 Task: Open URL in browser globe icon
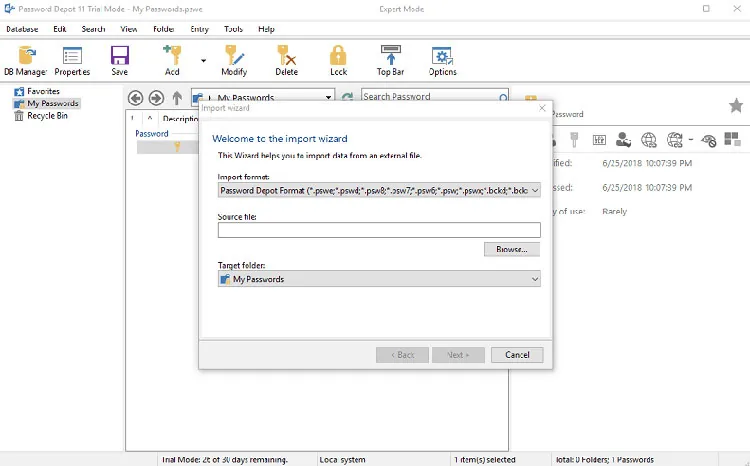click(x=649, y=140)
